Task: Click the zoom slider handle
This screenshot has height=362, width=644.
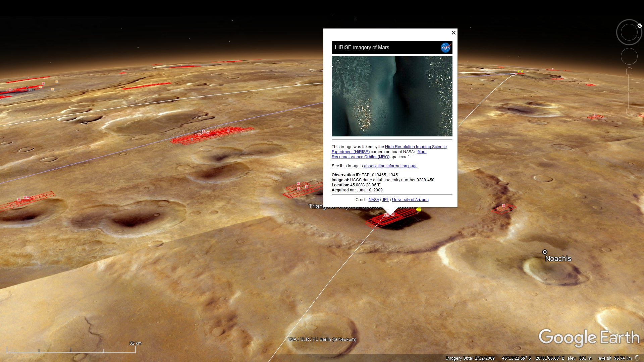Action: [x=629, y=91]
